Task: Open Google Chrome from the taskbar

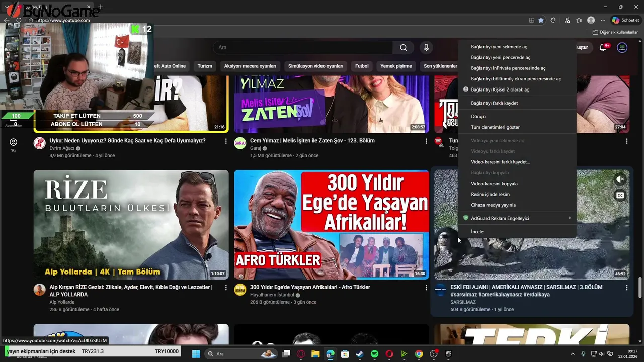Action: click(x=419, y=354)
